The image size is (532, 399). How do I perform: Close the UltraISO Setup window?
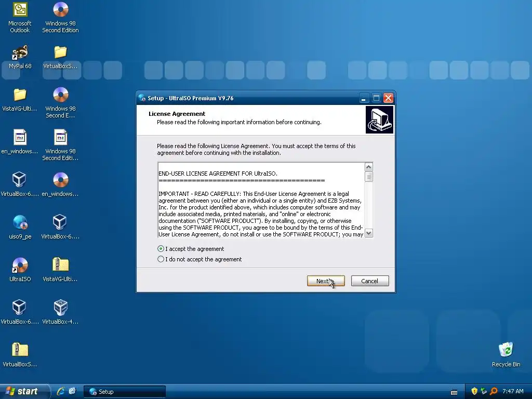tap(388, 98)
